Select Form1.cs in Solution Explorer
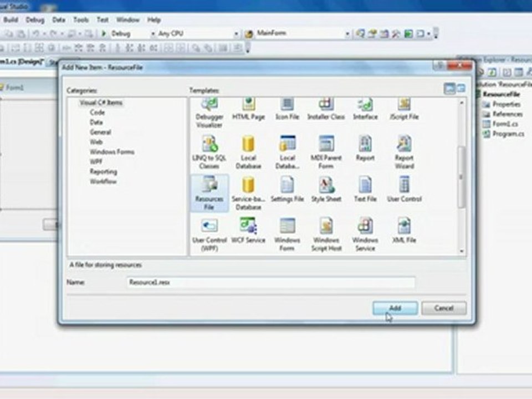The width and height of the screenshot is (532, 399). pos(505,124)
